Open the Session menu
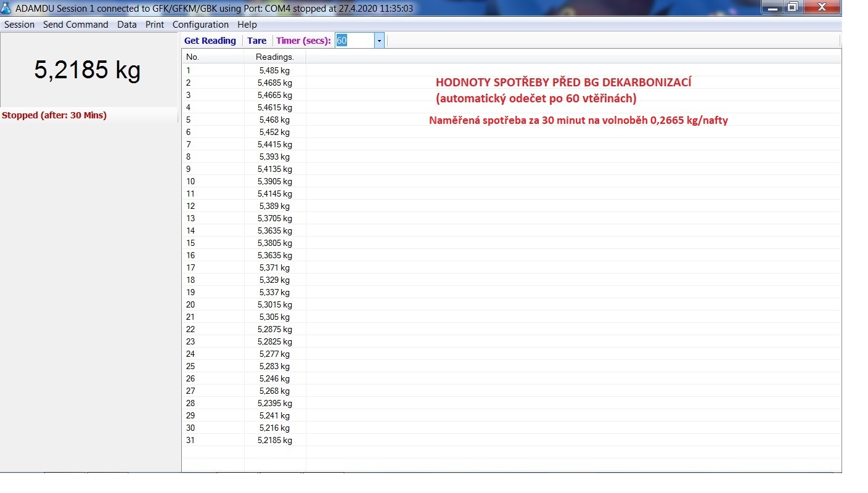868x493 pixels. tap(19, 25)
